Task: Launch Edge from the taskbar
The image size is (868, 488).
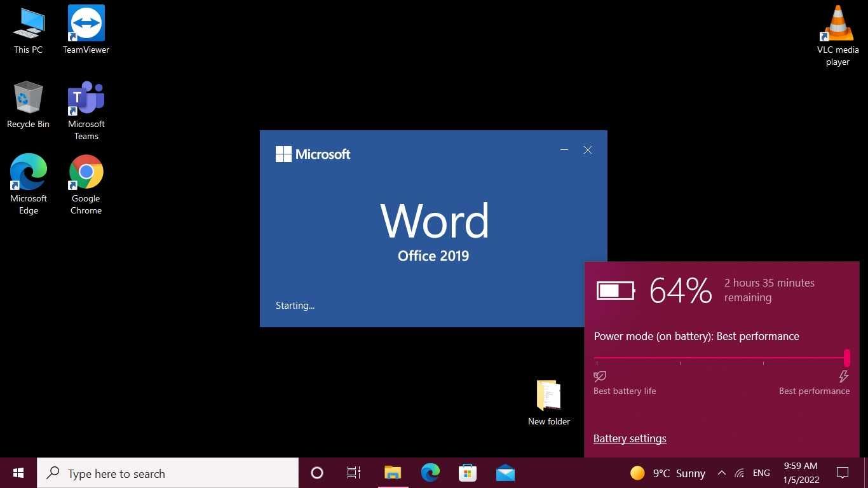Action: pos(430,473)
